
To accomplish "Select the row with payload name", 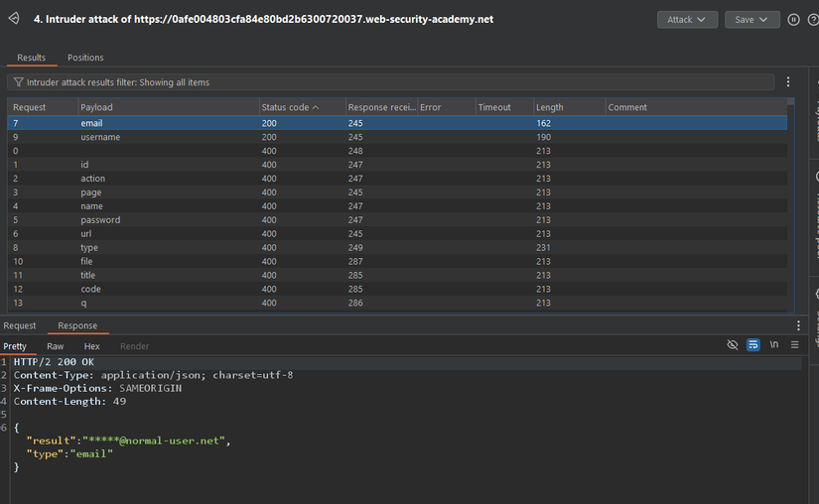I will click(397, 206).
